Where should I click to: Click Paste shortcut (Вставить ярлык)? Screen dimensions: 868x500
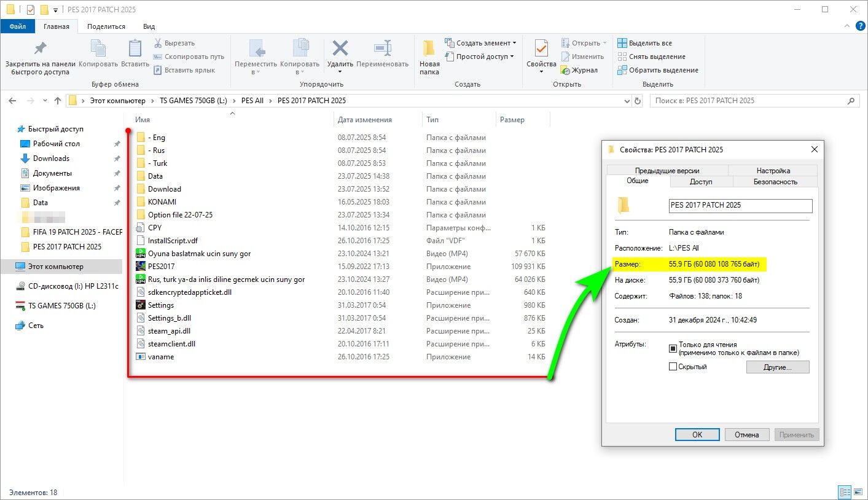pos(184,70)
